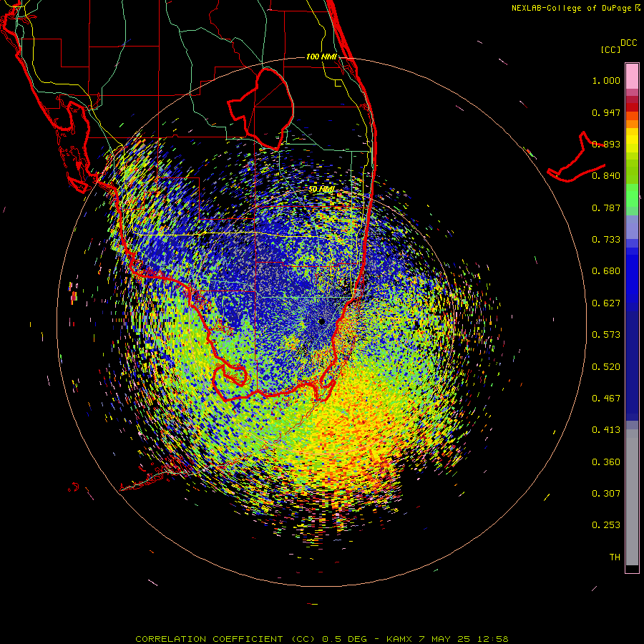644x644 pixels.
Task: Click the Bahamas island red outline
Action: pyautogui.click(x=577, y=157)
